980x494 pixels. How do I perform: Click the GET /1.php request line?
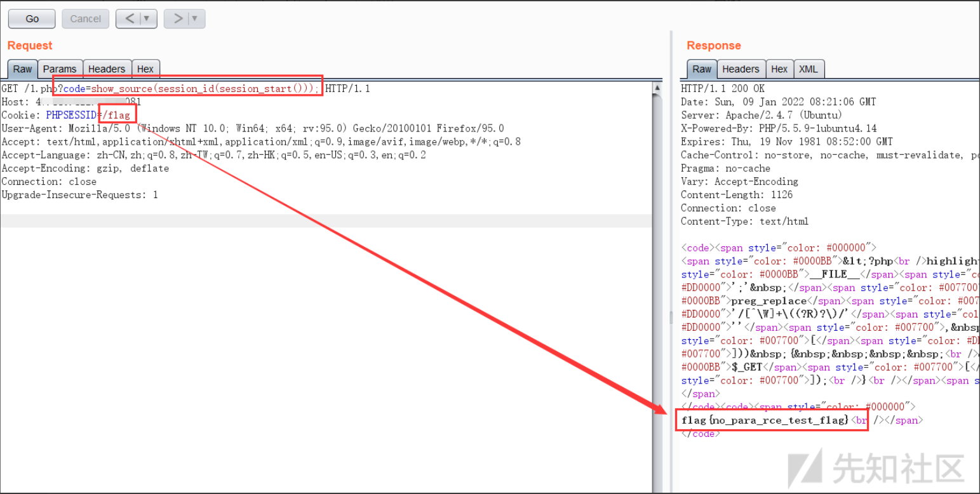pyautogui.click(x=185, y=89)
